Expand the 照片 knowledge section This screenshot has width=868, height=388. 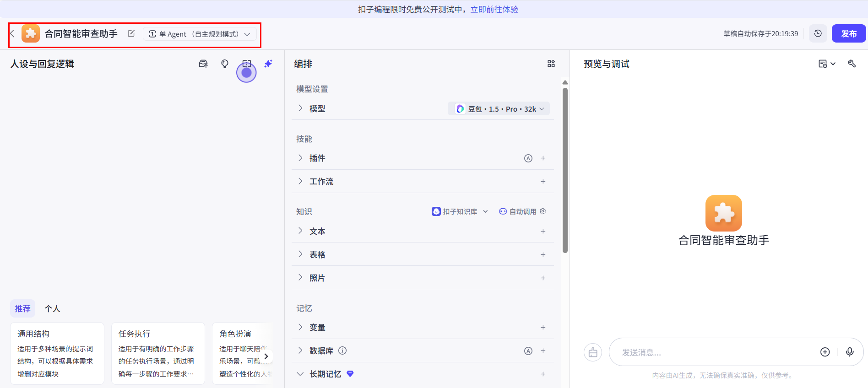(x=300, y=278)
